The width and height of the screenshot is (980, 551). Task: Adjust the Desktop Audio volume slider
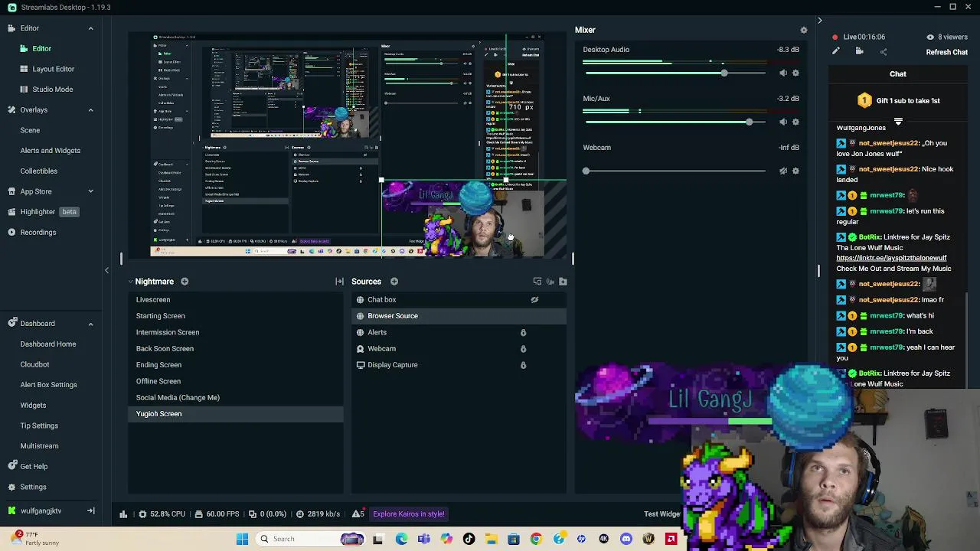click(x=724, y=73)
